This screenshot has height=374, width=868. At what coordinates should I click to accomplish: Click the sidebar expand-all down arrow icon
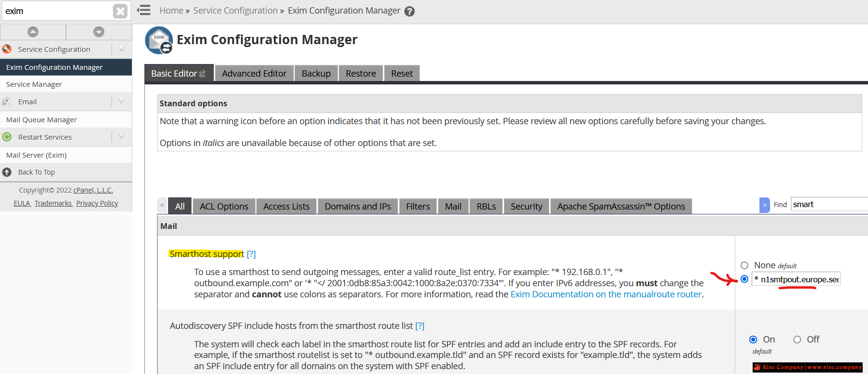(99, 32)
